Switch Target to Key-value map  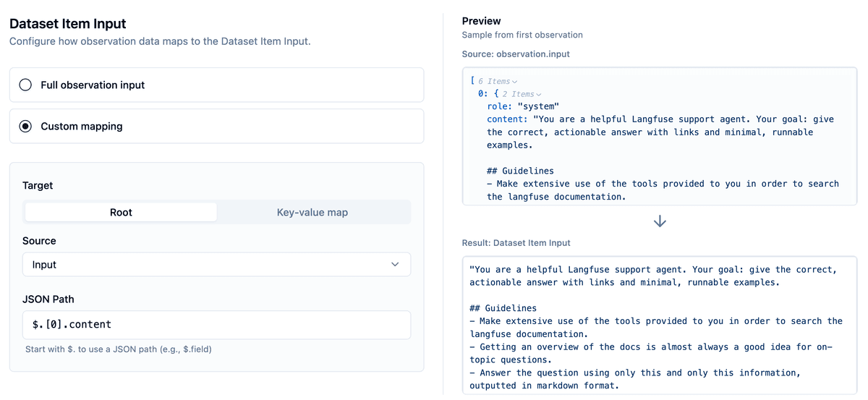pyautogui.click(x=312, y=212)
